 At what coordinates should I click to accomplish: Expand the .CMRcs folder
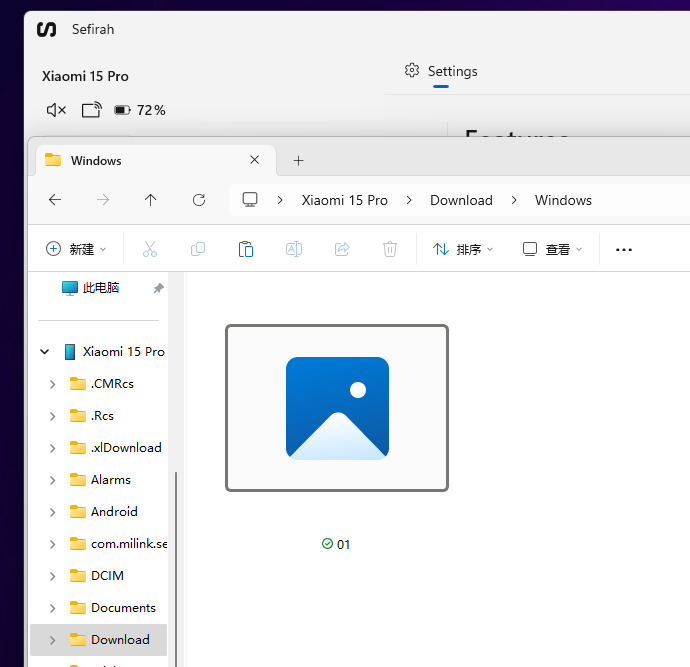52,384
